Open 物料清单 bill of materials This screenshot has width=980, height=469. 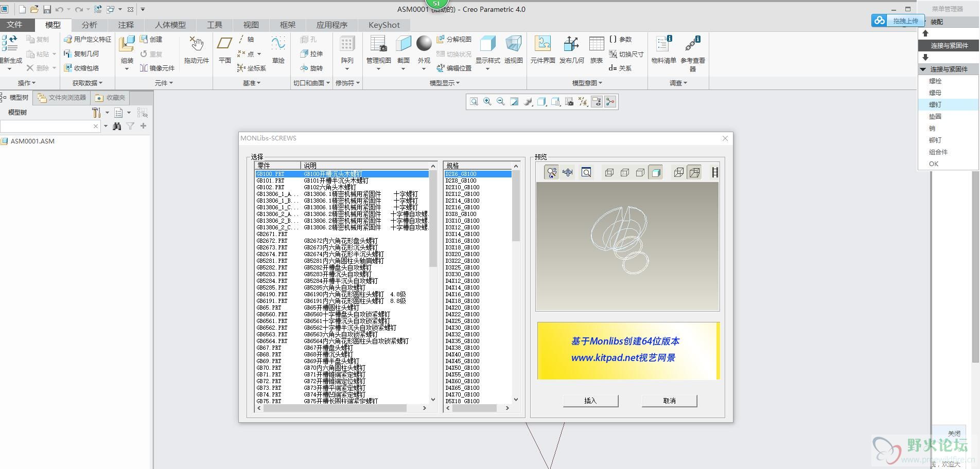coord(663,44)
